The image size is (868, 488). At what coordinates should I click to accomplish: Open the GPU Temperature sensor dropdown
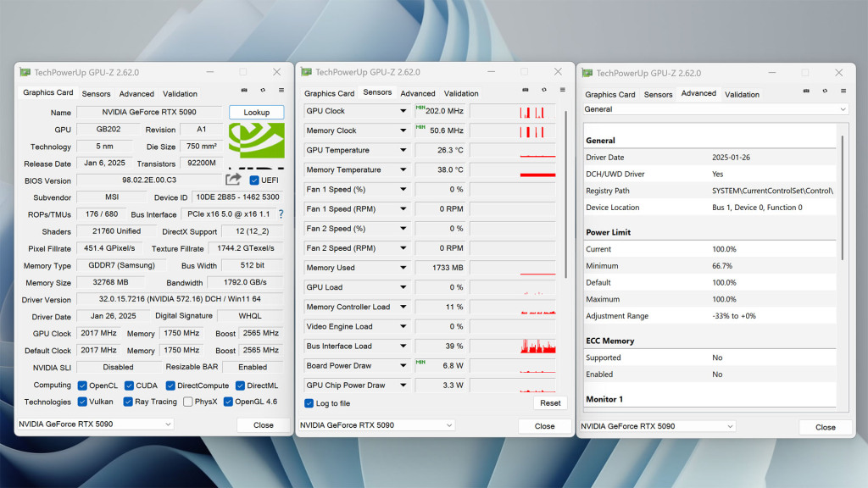(402, 150)
